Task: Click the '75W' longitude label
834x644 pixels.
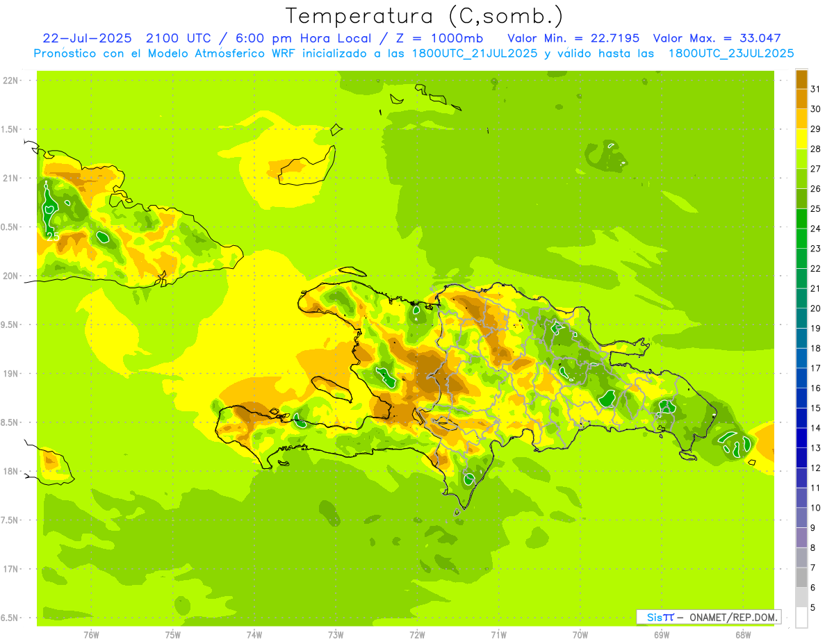Action: (172, 634)
